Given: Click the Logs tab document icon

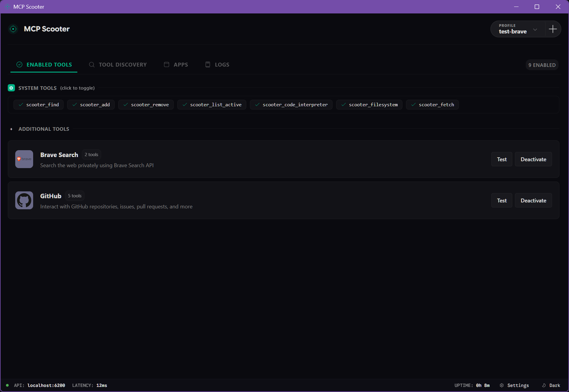Looking at the screenshot, I should [208, 64].
